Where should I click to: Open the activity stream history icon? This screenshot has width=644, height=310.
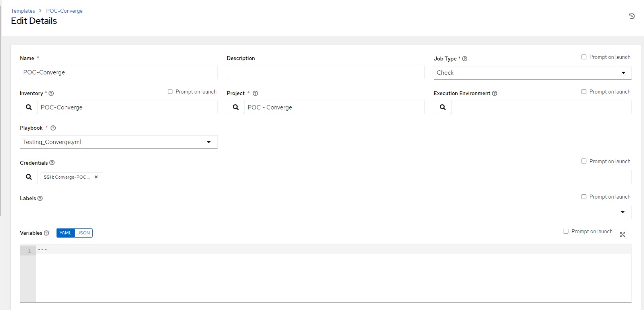632,16
